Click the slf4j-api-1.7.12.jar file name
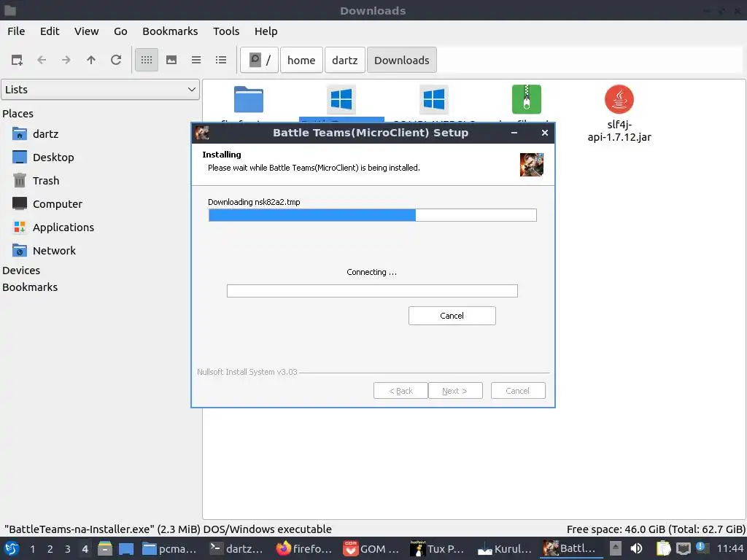The height and width of the screenshot is (560, 747). pyautogui.click(x=619, y=131)
